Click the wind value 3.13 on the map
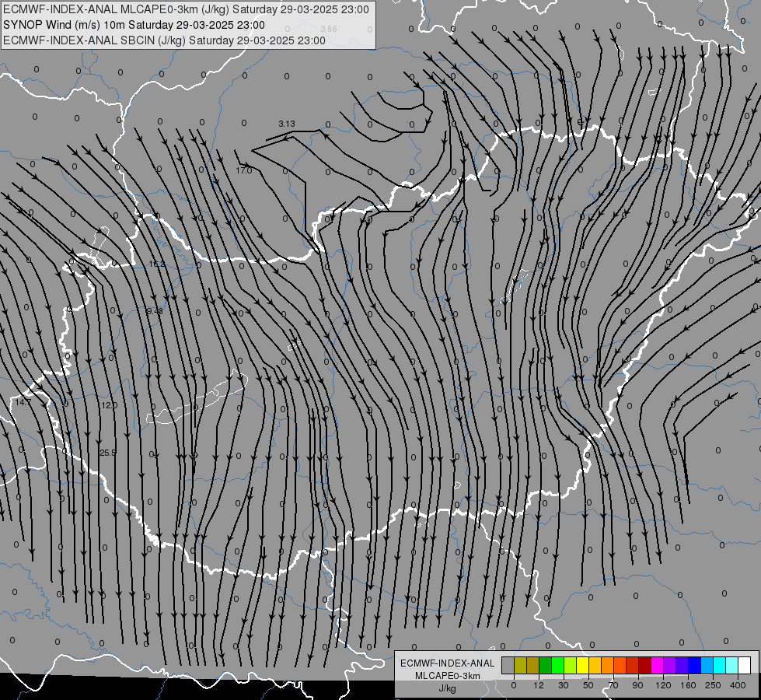Viewport: 761px width, 700px height. pyautogui.click(x=287, y=124)
